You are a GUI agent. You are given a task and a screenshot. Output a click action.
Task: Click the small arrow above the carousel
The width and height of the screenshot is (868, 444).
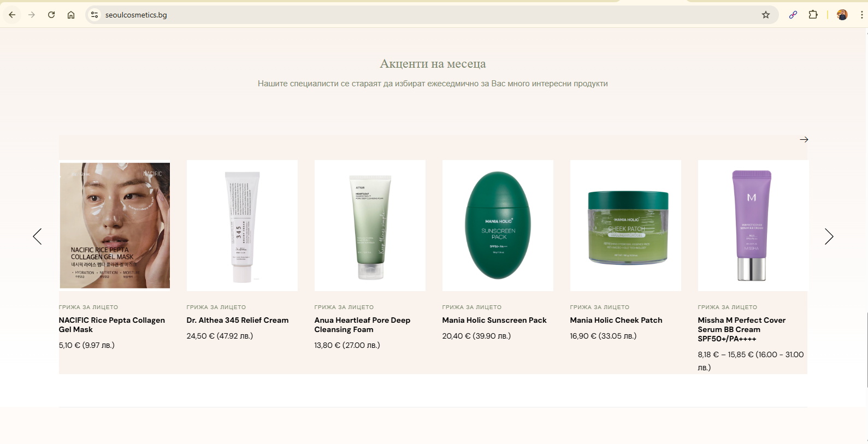click(x=804, y=139)
